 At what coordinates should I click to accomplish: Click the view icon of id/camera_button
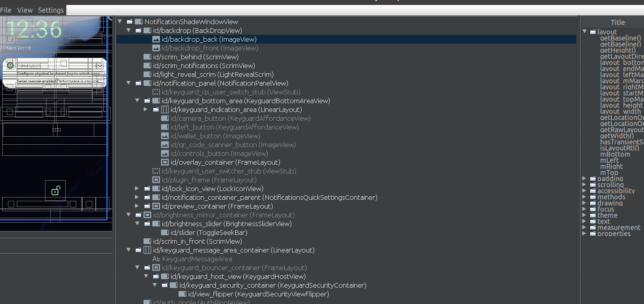coord(165,118)
